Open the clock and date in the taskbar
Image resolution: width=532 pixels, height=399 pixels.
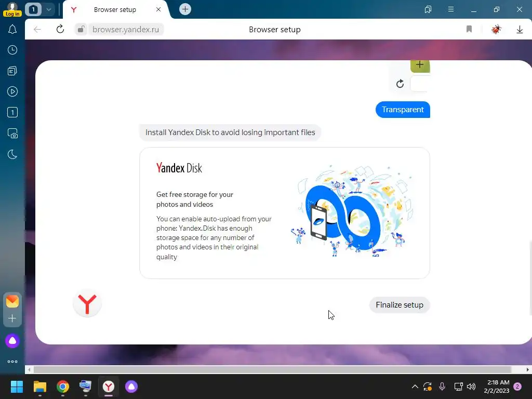[x=497, y=387]
